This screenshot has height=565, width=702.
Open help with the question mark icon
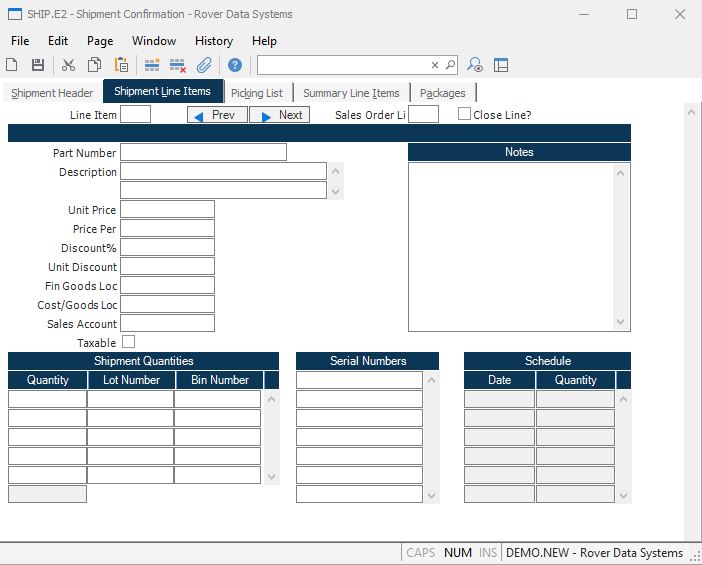coord(235,65)
